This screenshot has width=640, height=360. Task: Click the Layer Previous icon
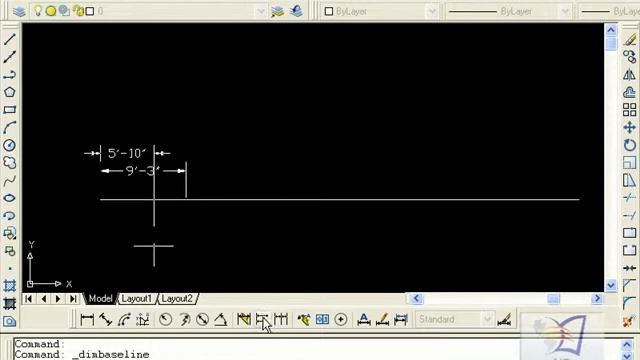[x=296, y=11]
